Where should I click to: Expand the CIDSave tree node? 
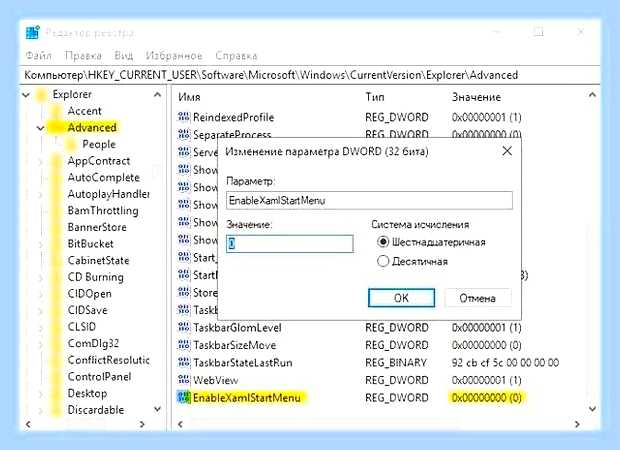pyautogui.click(x=40, y=310)
